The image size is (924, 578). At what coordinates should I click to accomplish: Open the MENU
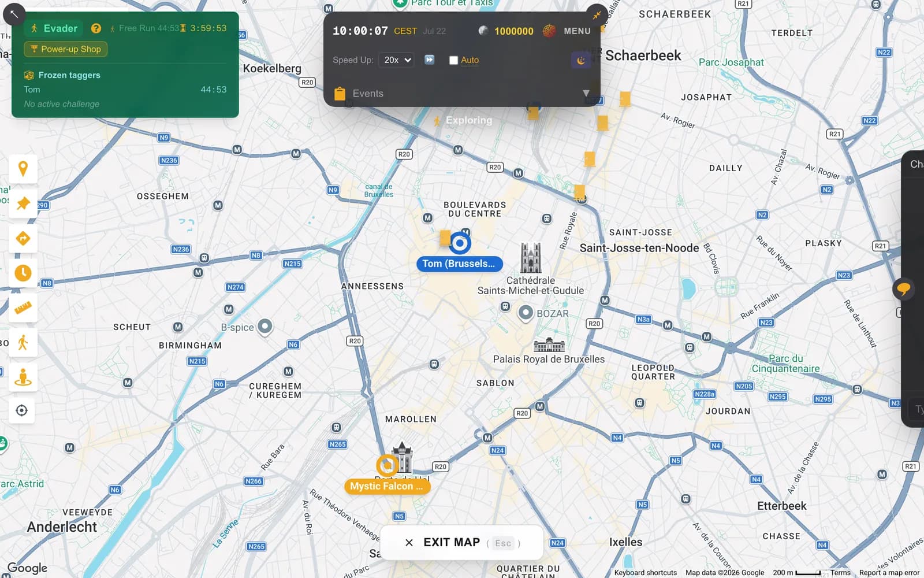click(x=577, y=31)
